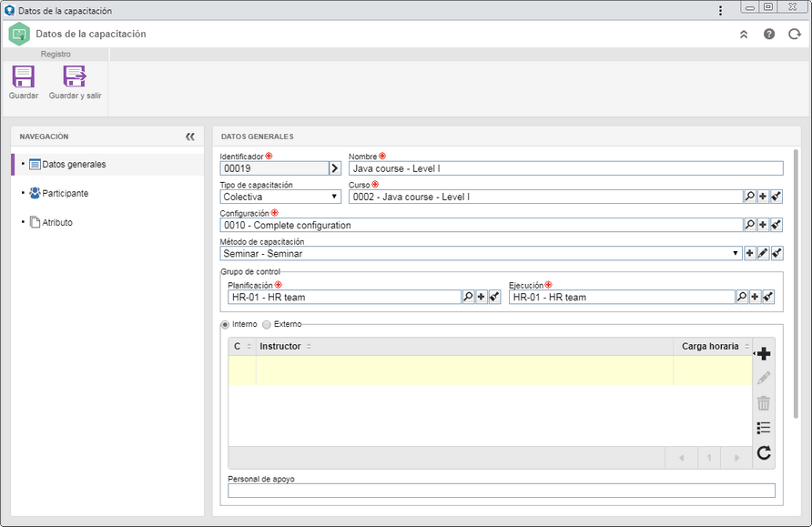This screenshot has height=527, width=812.
Task: Add a new Curso with plus icon
Action: pyautogui.click(x=763, y=197)
